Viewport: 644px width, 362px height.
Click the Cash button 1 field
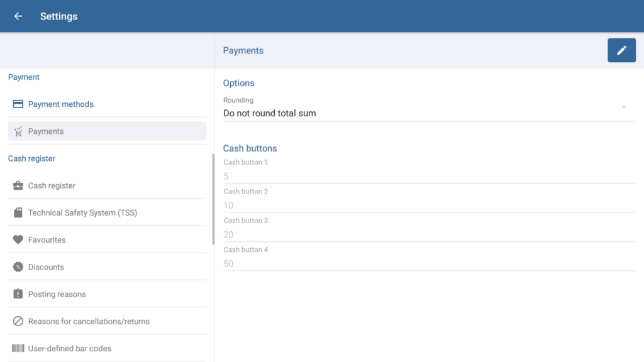pyautogui.click(x=429, y=176)
